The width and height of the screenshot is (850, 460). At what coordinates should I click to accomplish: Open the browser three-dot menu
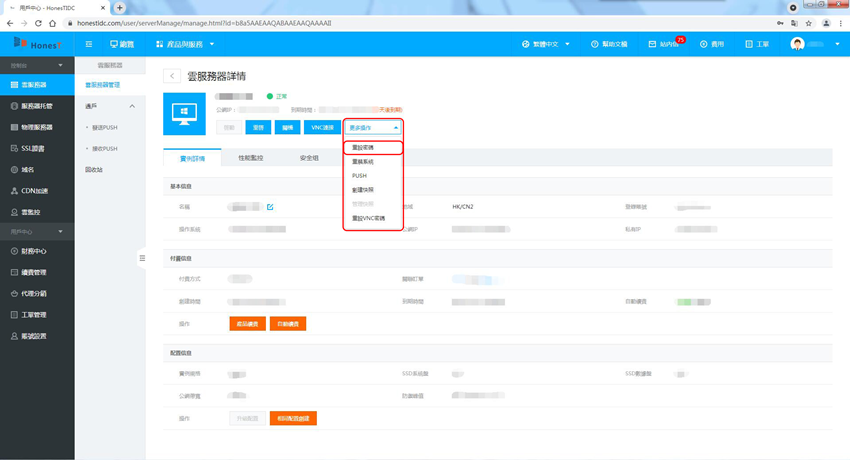[841, 23]
